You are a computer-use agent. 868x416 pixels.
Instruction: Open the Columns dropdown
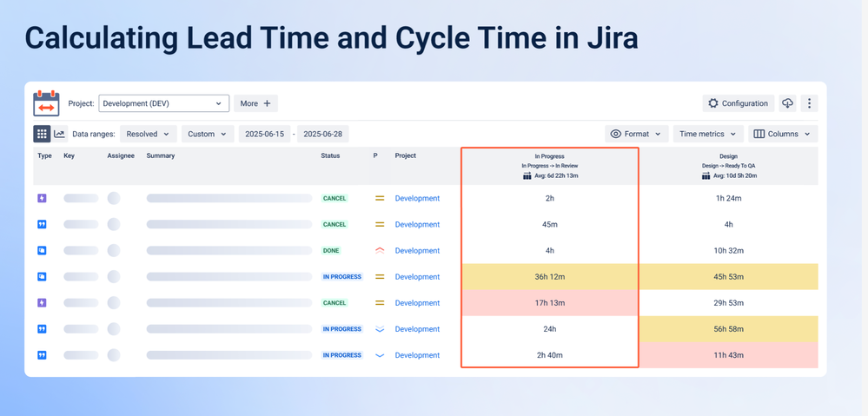[783, 134]
